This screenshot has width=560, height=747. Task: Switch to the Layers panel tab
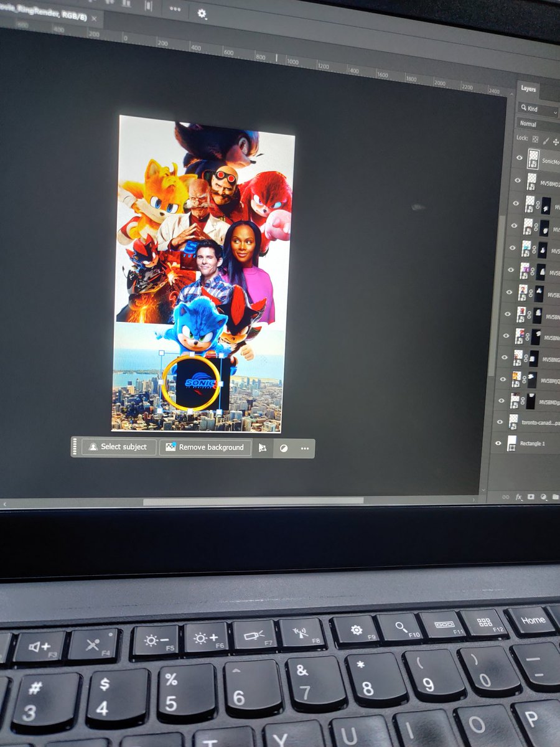pos(528,89)
